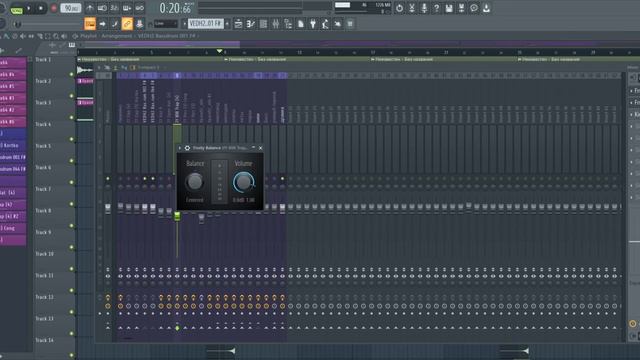Click the Fruity Balance gear settings icon
640x360 pixels.
click(187, 148)
